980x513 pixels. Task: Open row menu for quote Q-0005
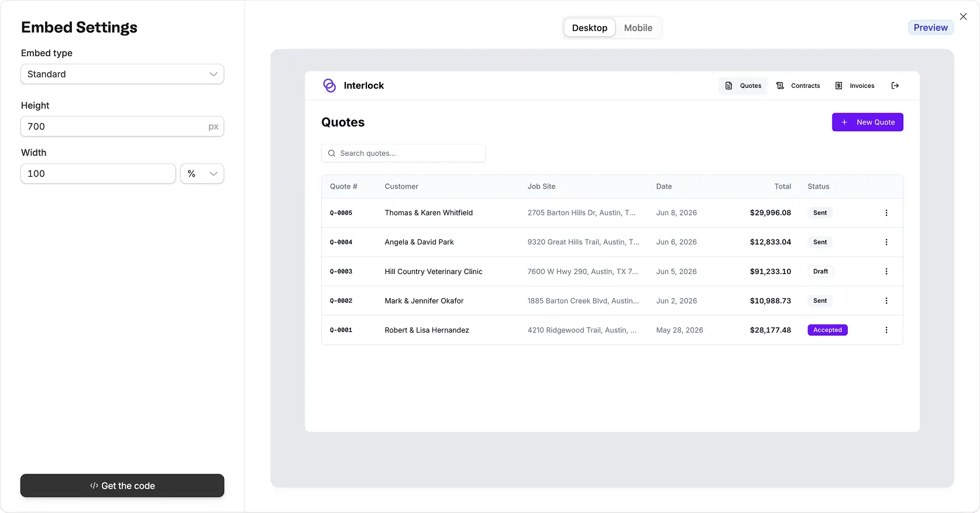(886, 213)
